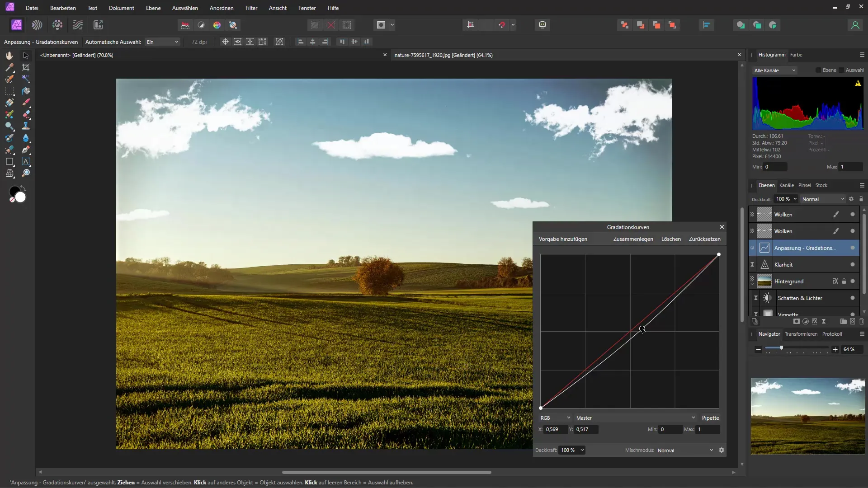Viewport: 868px width, 488px height.
Task: Click Löschen in curves dialog
Action: pos(671,239)
